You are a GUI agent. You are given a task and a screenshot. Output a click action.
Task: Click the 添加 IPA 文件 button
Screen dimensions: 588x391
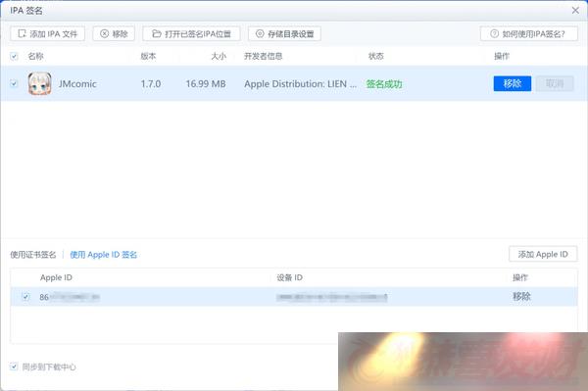pos(47,33)
